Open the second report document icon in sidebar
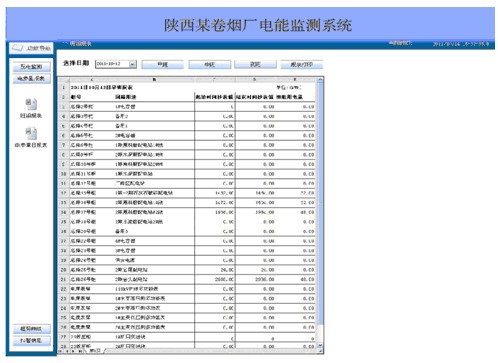498x363 pixels. [31, 133]
